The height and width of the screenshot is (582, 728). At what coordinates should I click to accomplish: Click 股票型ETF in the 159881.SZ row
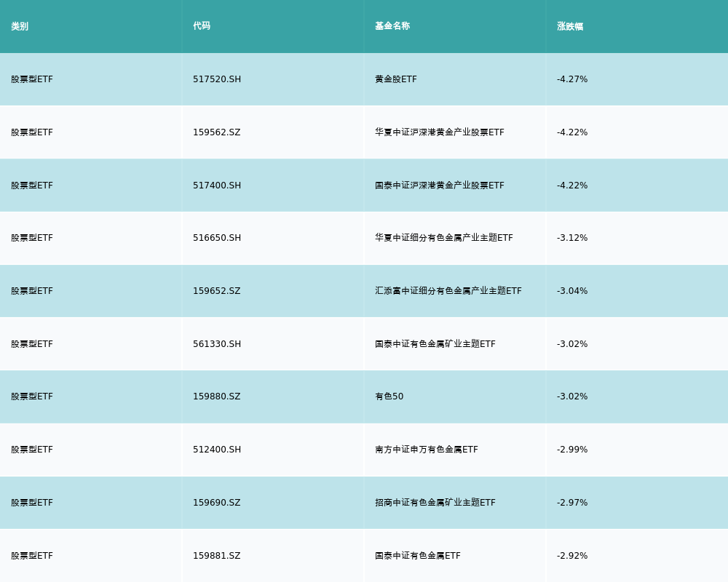click(32, 556)
